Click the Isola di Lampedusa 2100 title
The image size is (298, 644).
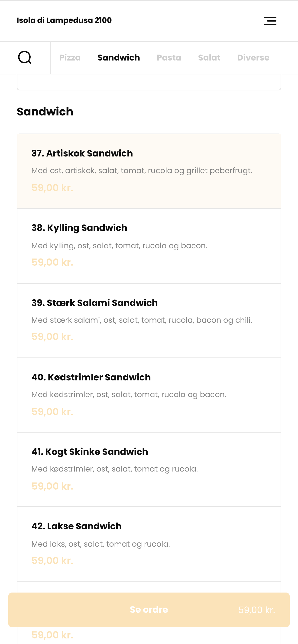click(x=64, y=20)
